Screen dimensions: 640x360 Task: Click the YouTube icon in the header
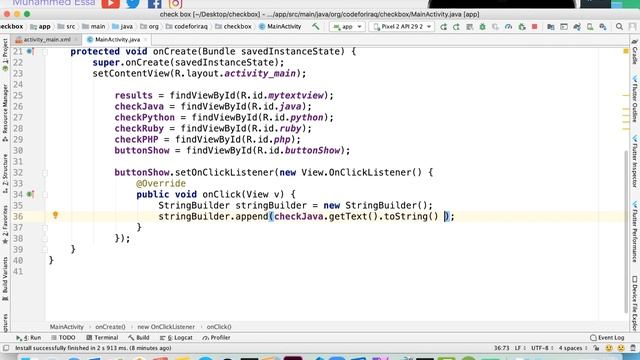pyautogui.click(x=111, y=4)
